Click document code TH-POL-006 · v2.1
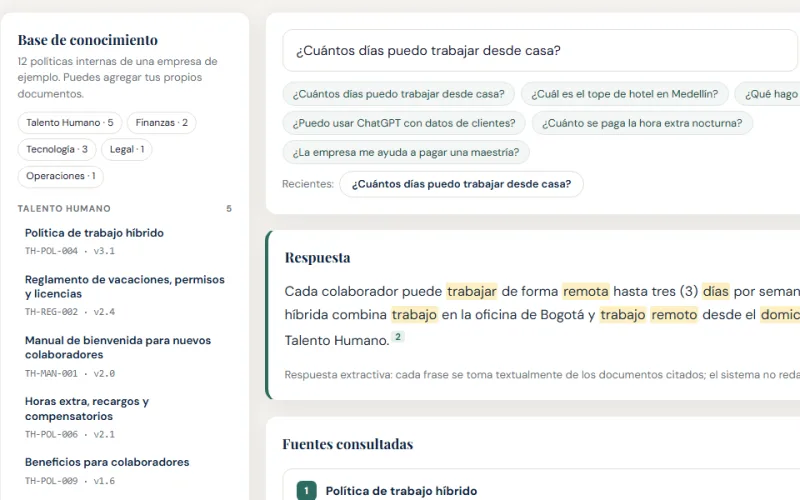 (x=70, y=435)
